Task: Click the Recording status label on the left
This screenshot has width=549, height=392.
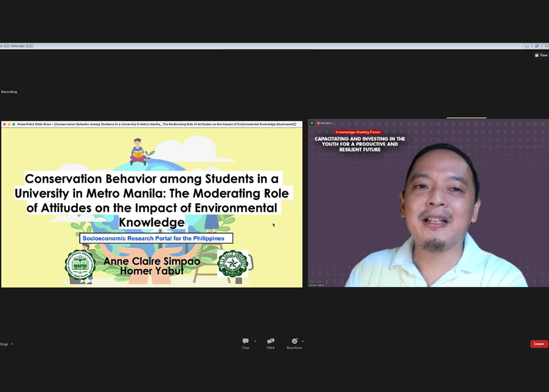Action: tap(9, 92)
